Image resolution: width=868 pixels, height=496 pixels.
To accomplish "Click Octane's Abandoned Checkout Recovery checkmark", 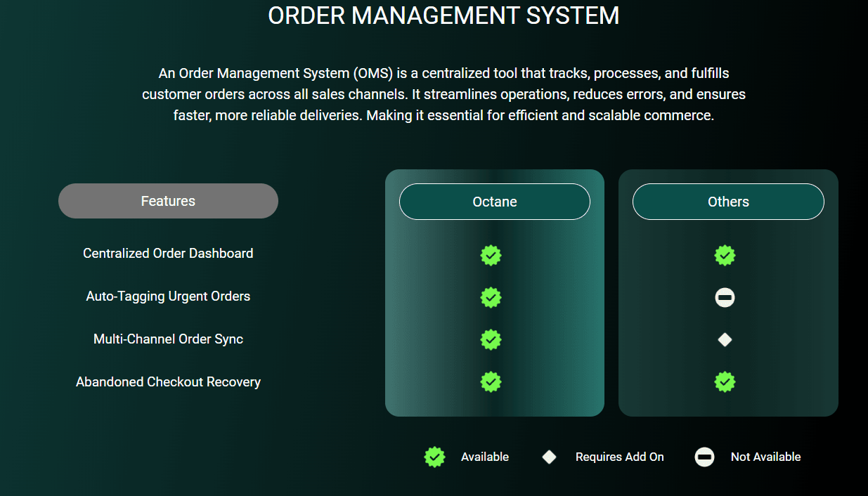I will pos(491,382).
